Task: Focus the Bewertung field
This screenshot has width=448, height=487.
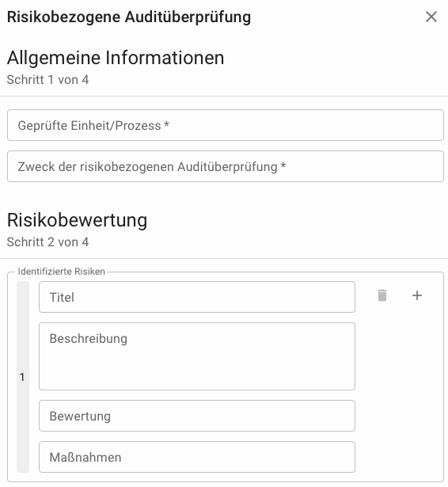Action: [x=197, y=416]
